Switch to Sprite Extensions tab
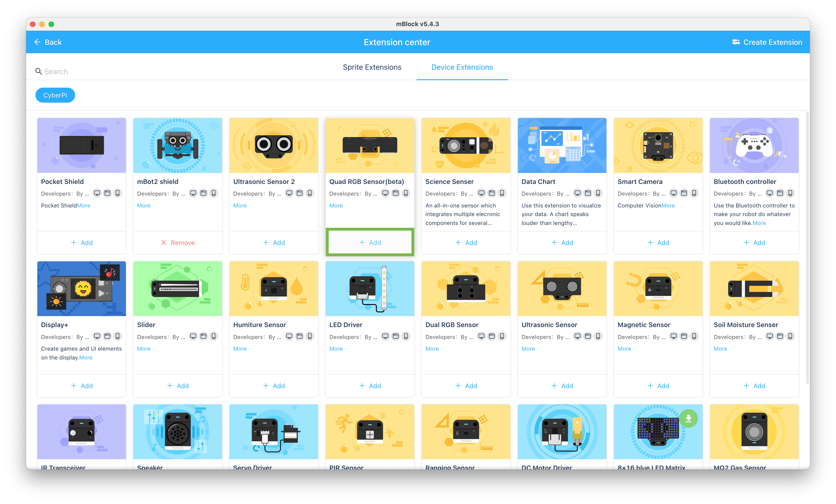 (372, 67)
